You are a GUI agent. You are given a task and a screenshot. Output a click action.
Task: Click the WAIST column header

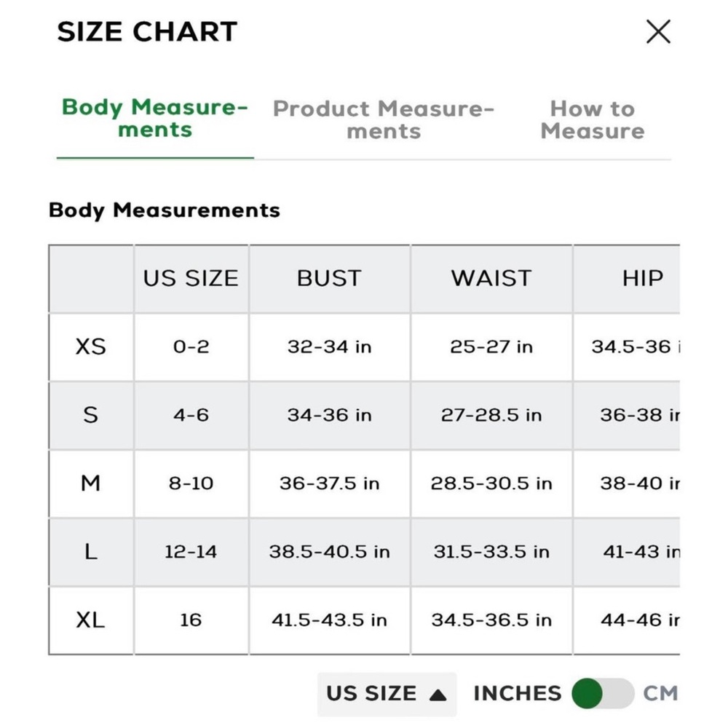coord(491,279)
